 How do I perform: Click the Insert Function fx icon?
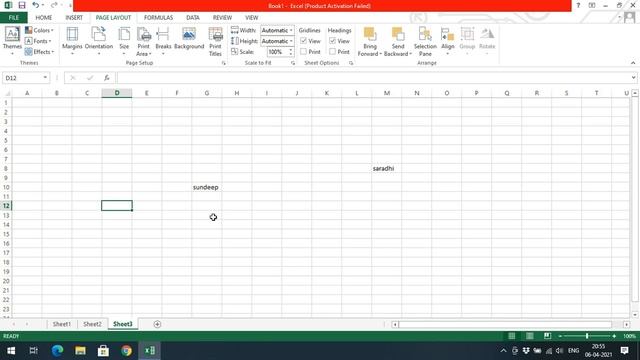coord(107,78)
